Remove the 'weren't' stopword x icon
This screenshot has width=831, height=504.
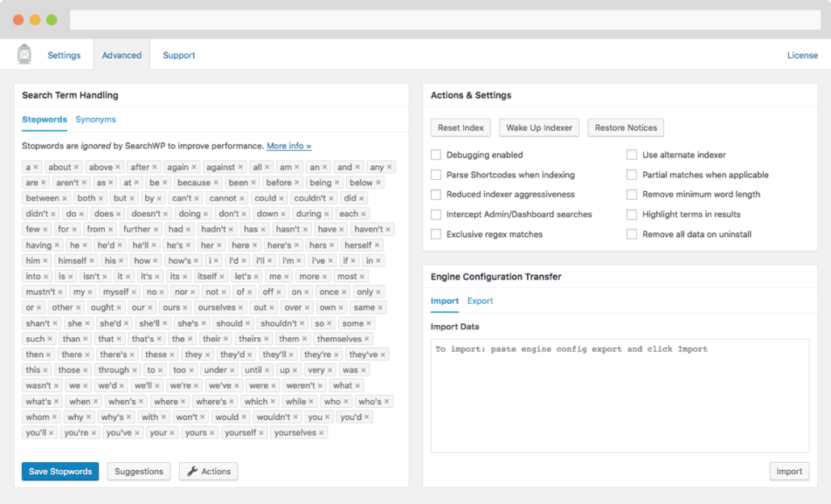(320, 385)
